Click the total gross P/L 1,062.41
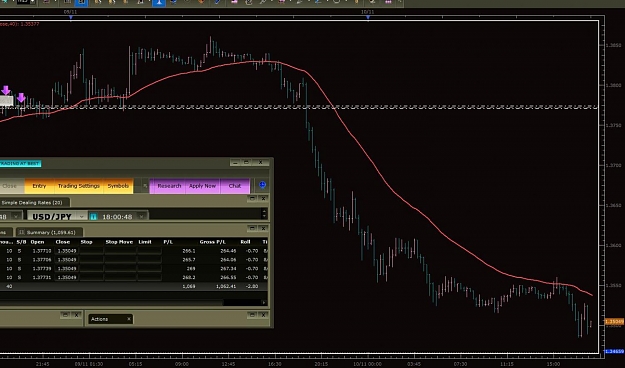This screenshot has height=368, width=625. click(x=226, y=286)
